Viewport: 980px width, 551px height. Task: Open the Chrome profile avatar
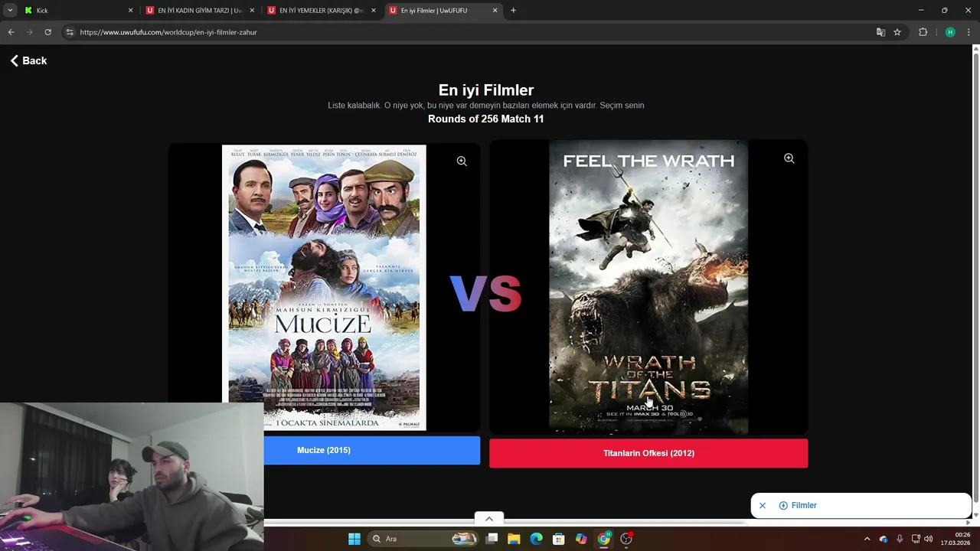(x=950, y=32)
